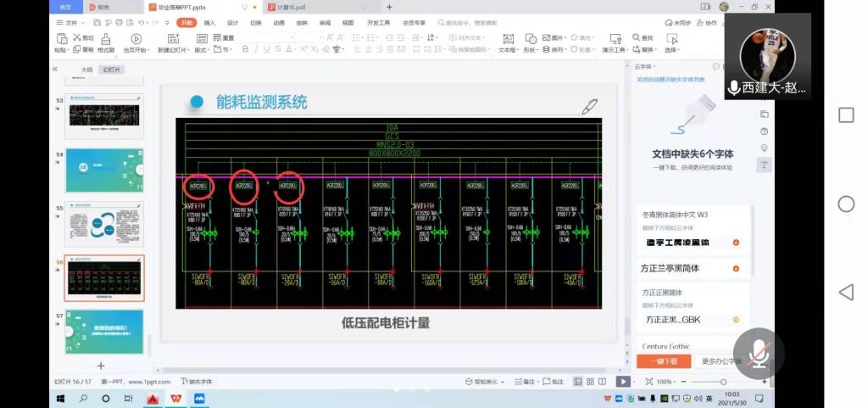
Task: Start slideshow from current slide icon
Action: coord(136,38)
